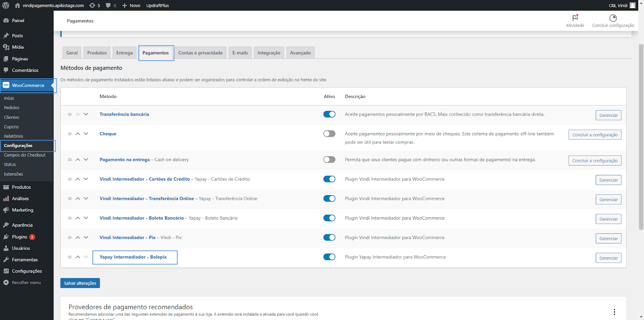The image size is (644, 320).
Task: Open the three-dot menu for recommended providers
Action: (x=614, y=312)
